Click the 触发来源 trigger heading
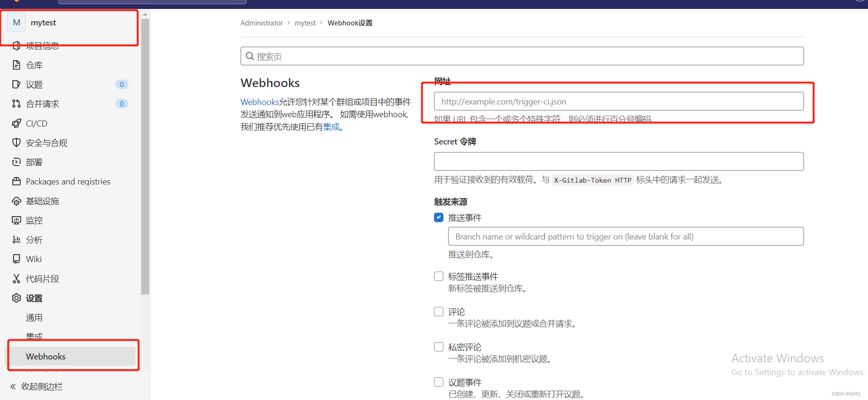This screenshot has width=868, height=400. pyautogui.click(x=450, y=201)
